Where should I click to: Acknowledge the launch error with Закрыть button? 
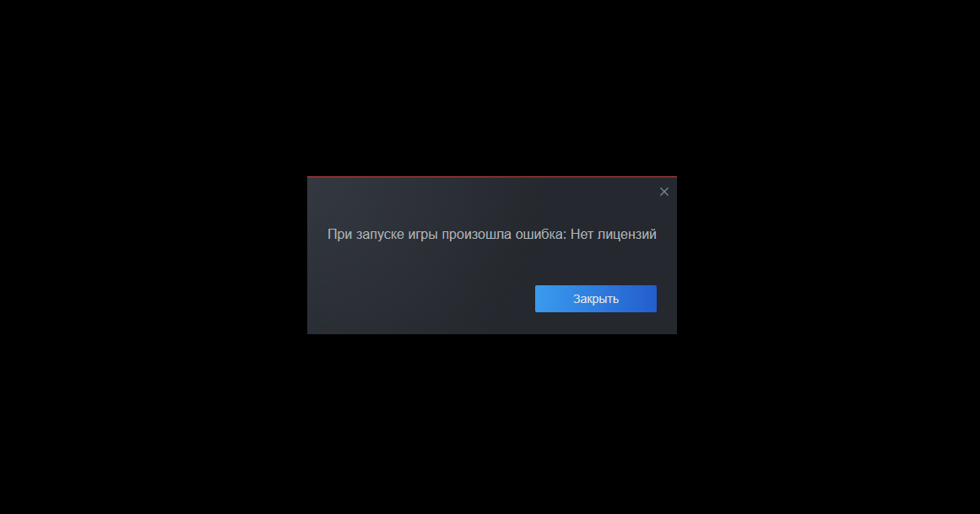coord(596,299)
